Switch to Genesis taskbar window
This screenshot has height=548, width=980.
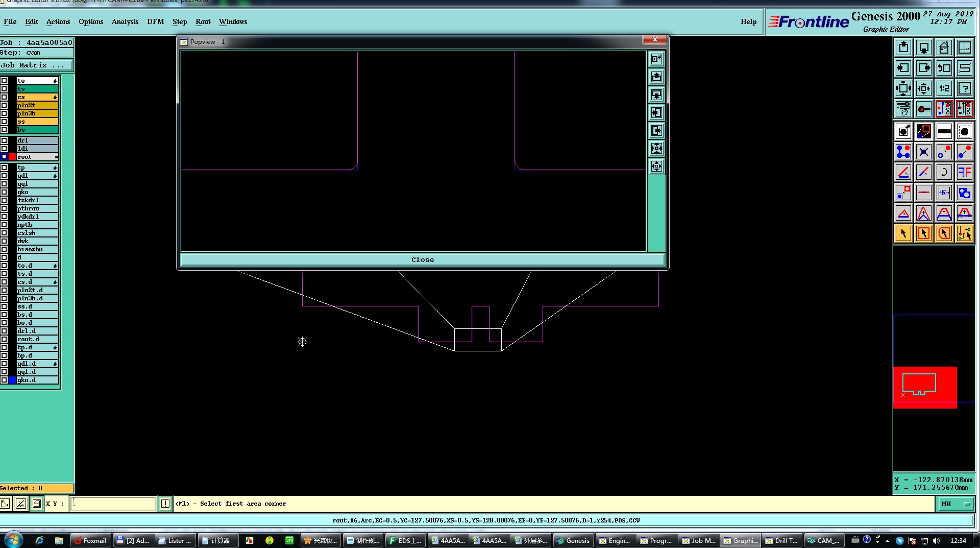pos(573,540)
